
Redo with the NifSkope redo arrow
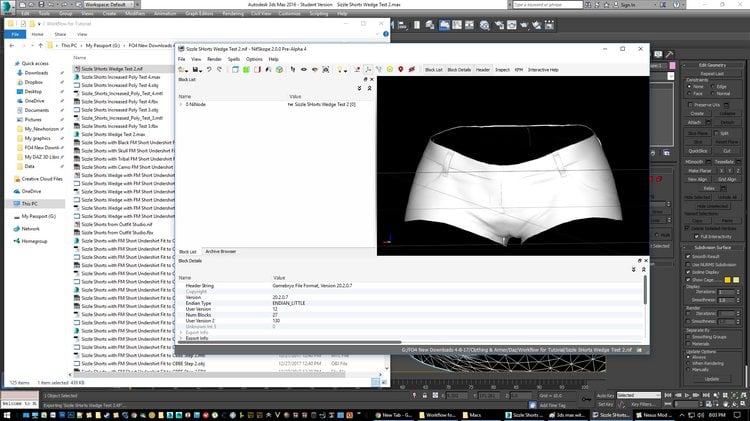(x=220, y=70)
